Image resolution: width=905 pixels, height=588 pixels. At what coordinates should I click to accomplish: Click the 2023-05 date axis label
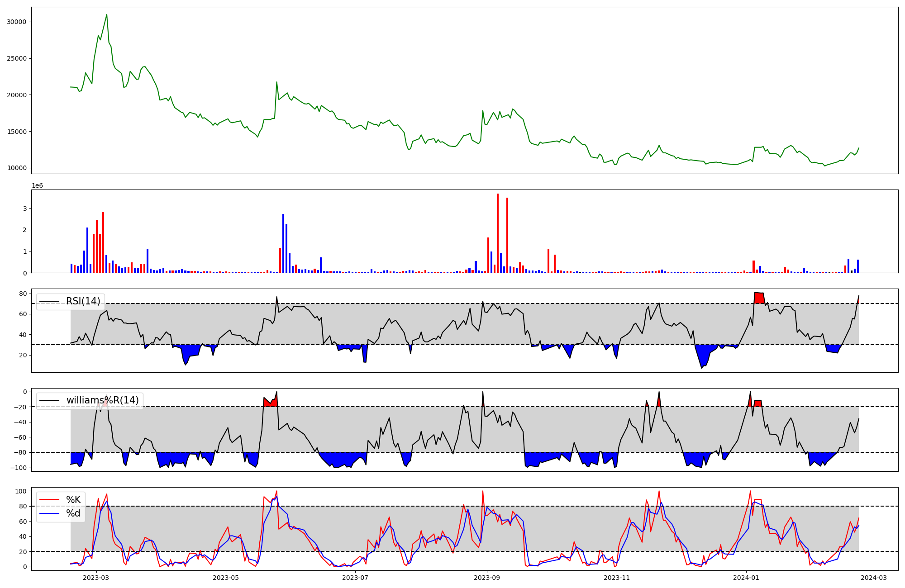pos(226,578)
